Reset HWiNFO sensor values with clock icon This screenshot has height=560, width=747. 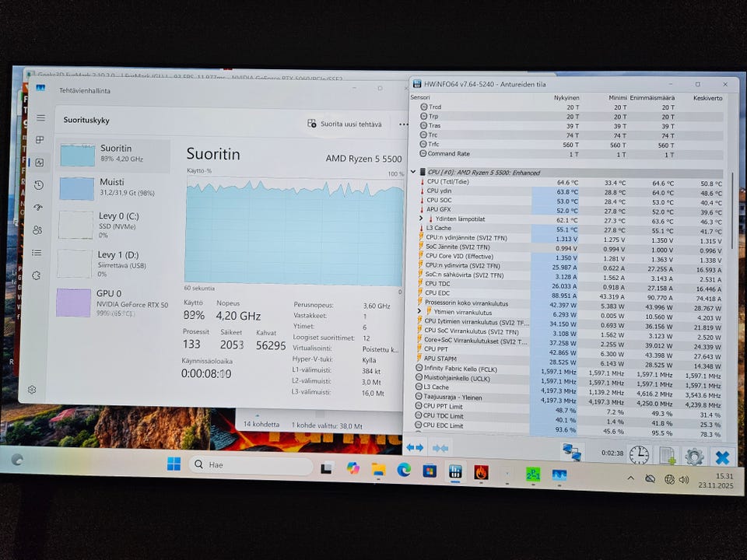[639, 455]
